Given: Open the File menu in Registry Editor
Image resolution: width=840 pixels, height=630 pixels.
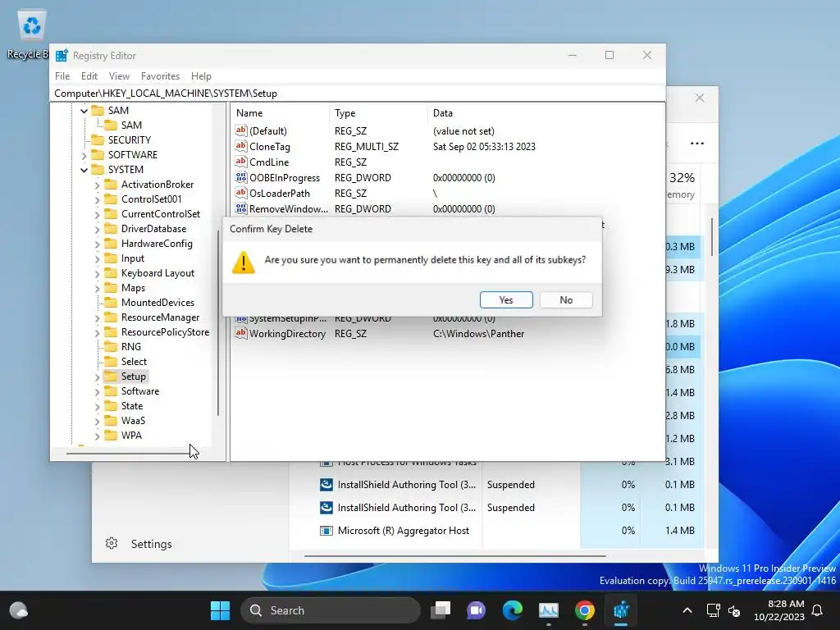Looking at the screenshot, I should click(62, 76).
